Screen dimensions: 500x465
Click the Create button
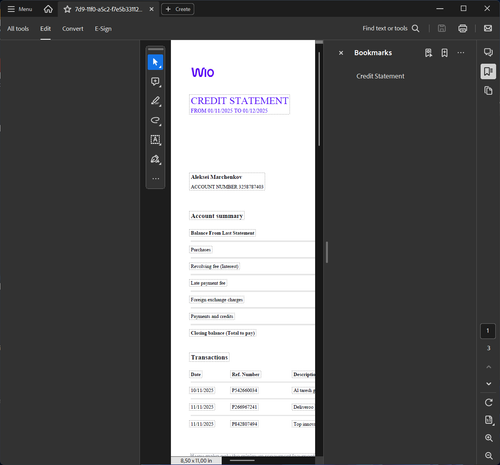[178, 9]
